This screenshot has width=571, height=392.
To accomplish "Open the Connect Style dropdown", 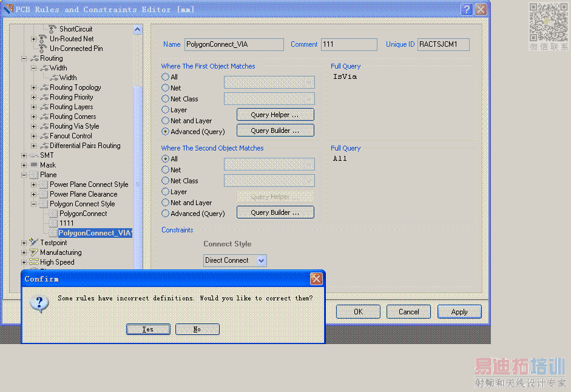I will pyautogui.click(x=261, y=260).
